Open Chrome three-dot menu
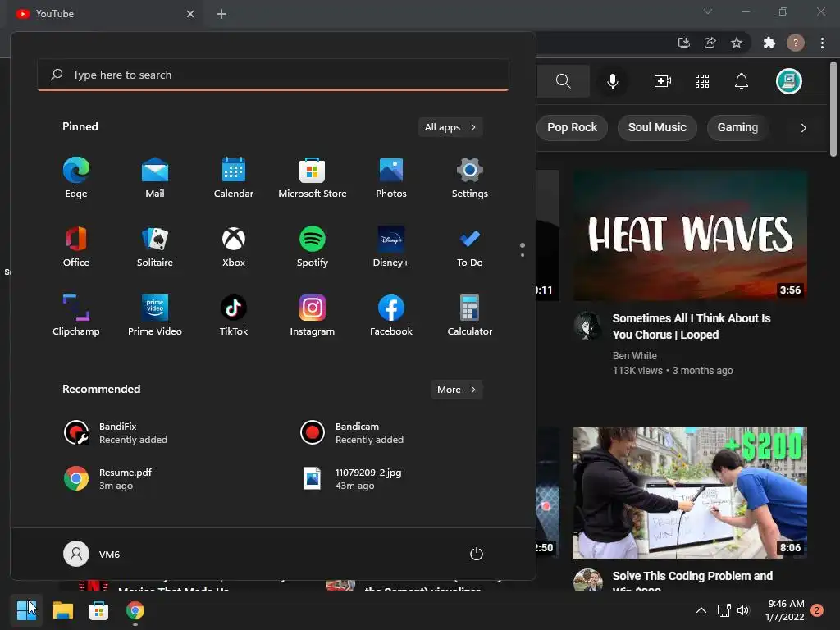The width and height of the screenshot is (840, 630). 822,43
